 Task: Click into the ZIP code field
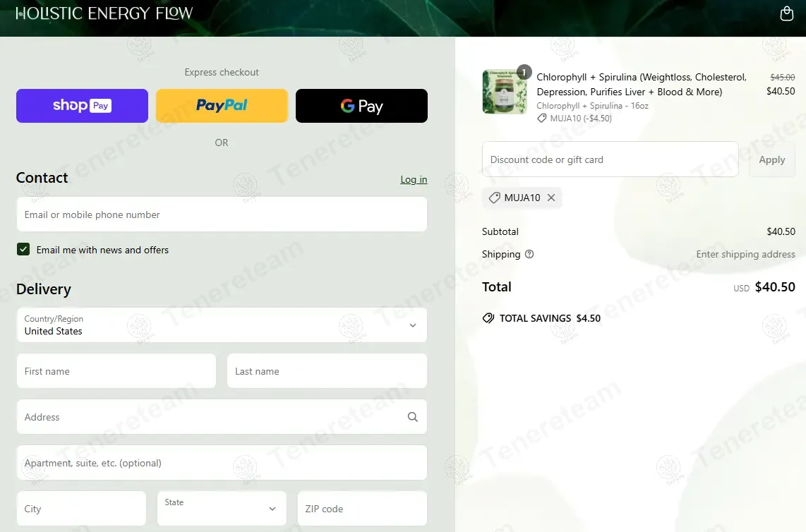(x=362, y=508)
